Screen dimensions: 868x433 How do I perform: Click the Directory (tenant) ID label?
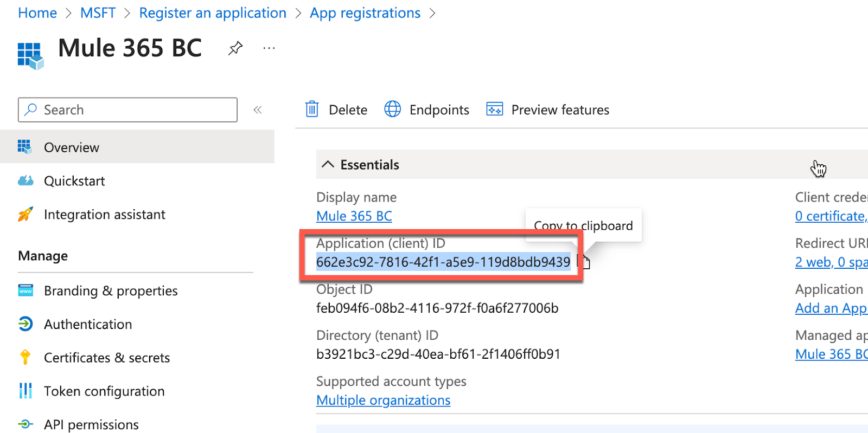pyautogui.click(x=377, y=335)
